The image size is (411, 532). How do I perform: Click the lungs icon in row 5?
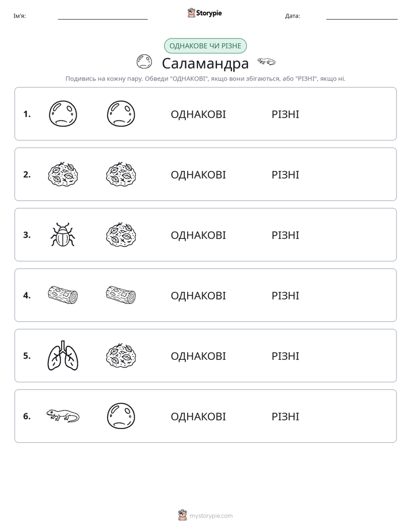(x=63, y=356)
